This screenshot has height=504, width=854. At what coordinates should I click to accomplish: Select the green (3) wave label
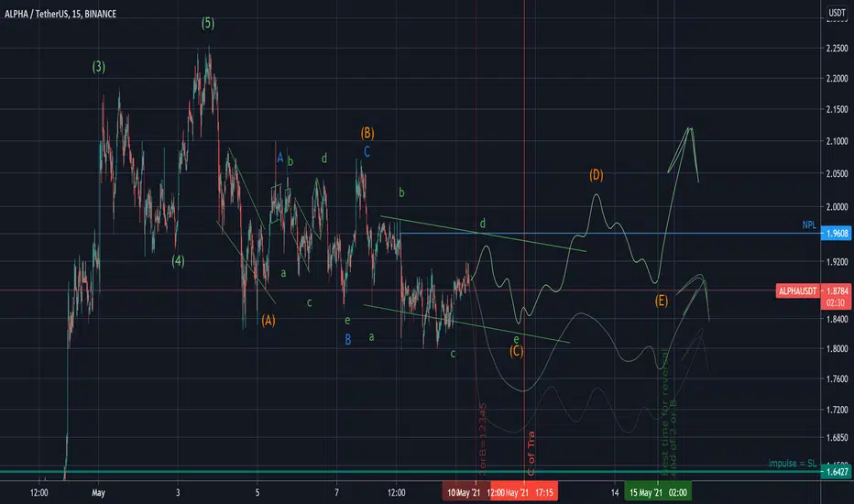click(x=99, y=67)
